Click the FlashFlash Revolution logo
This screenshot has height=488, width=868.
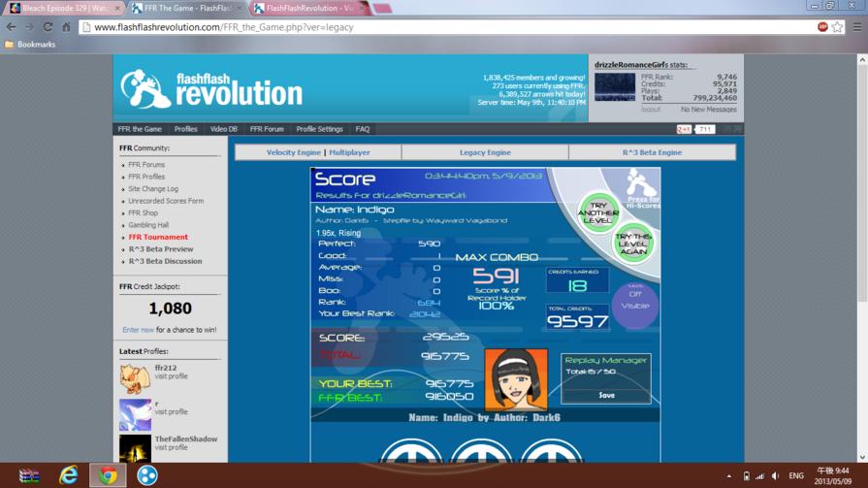211,88
